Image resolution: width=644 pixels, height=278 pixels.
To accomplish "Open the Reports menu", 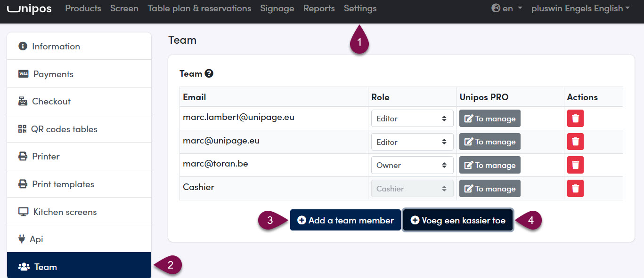I will point(319,8).
